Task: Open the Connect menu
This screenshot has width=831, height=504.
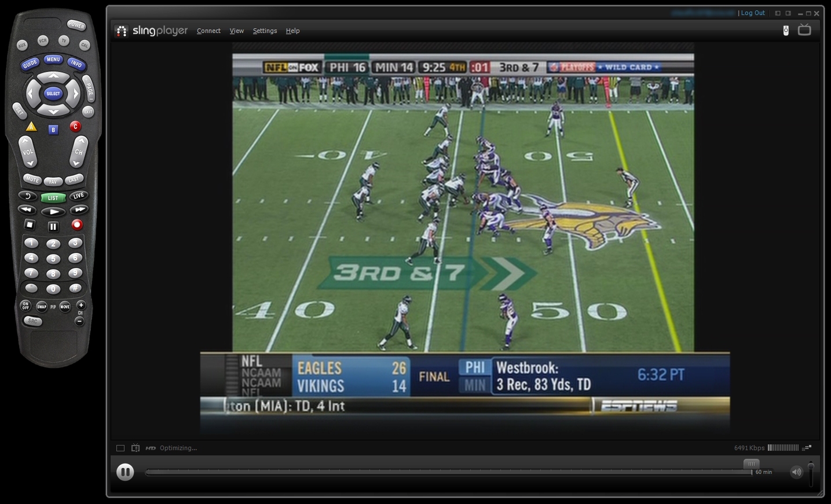Action: pyautogui.click(x=208, y=31)
